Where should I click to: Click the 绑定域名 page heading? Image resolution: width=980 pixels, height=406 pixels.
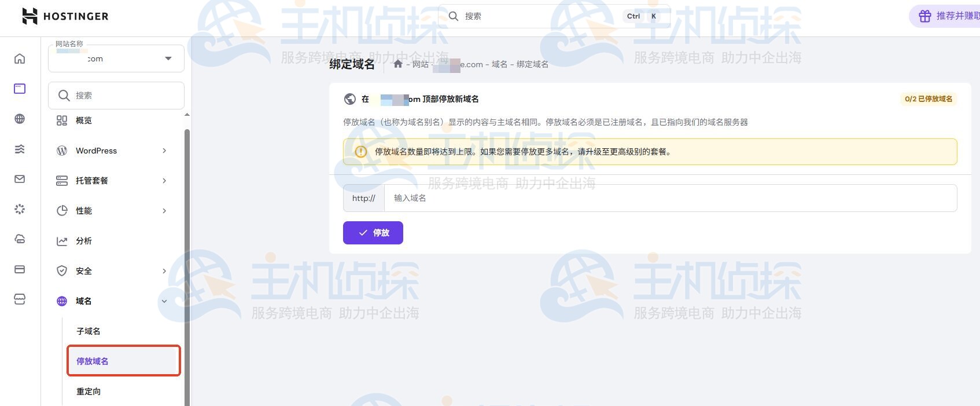pos(352,64)
